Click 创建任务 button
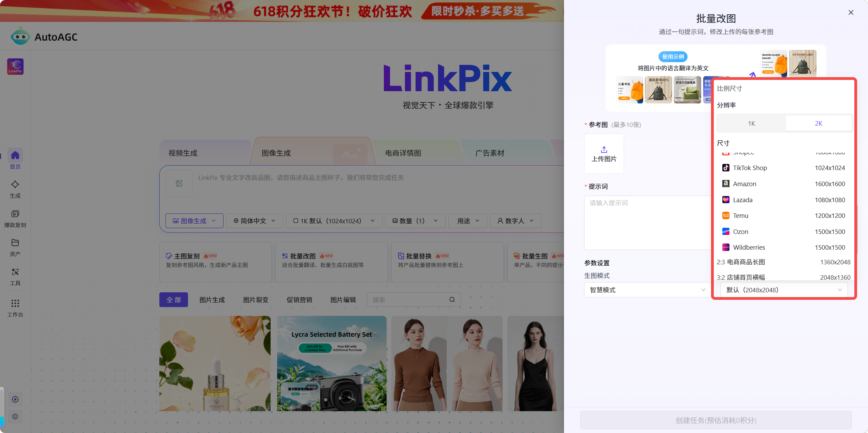 pos(716,420)
